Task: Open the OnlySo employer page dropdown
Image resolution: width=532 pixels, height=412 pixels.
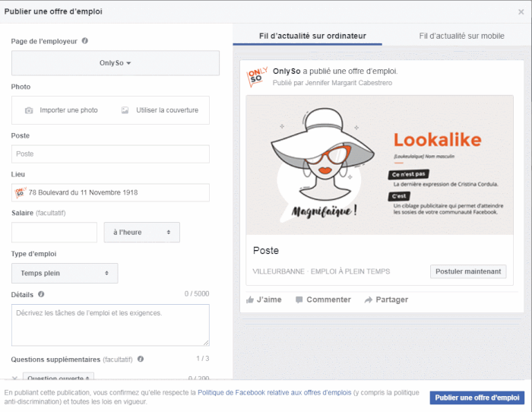Action: click(x=116, y=63)
